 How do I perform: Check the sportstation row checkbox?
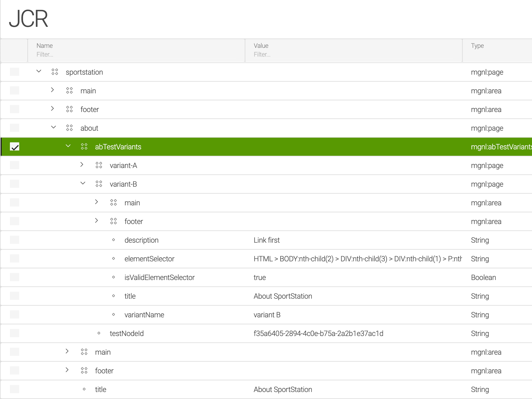(15, 72)
